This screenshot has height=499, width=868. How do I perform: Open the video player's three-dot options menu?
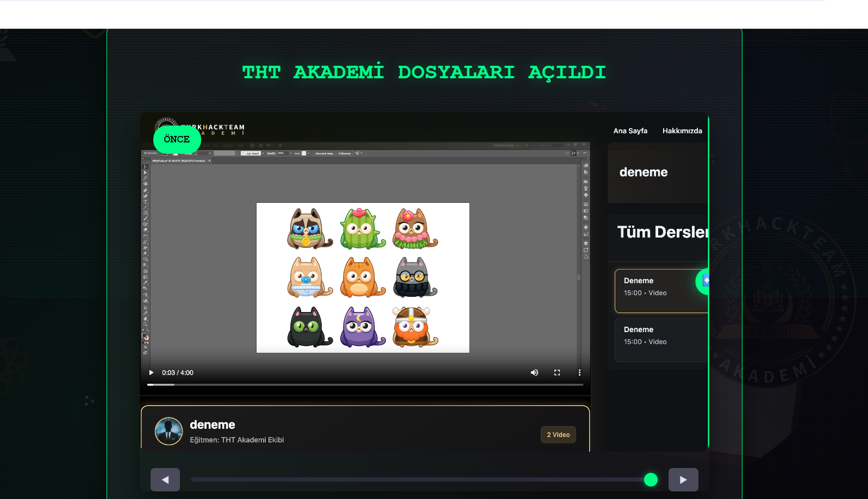[579, 373]
